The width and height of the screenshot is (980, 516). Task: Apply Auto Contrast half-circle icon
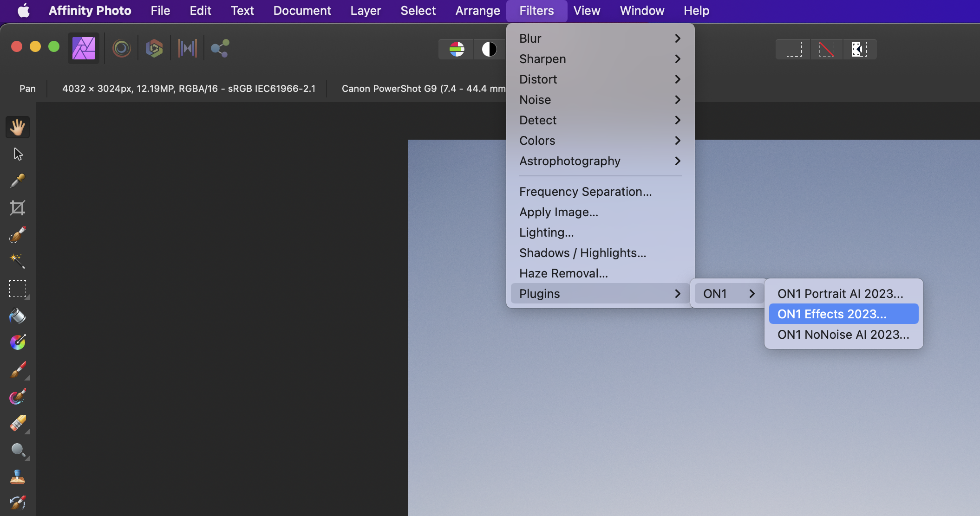[x=489, y=49]
